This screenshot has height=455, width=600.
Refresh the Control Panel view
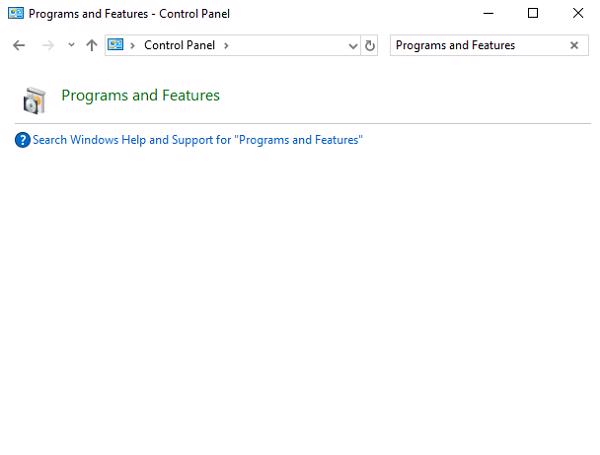click(x=370, y=45)
